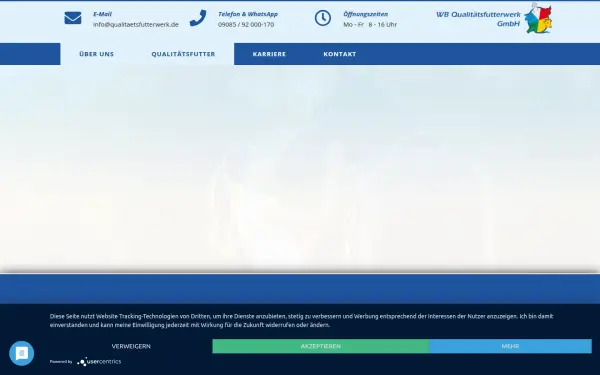600x375 pixels.
Task: Click the WB Qualitätsfutterwerk GmbH title text
Action: 478,19
